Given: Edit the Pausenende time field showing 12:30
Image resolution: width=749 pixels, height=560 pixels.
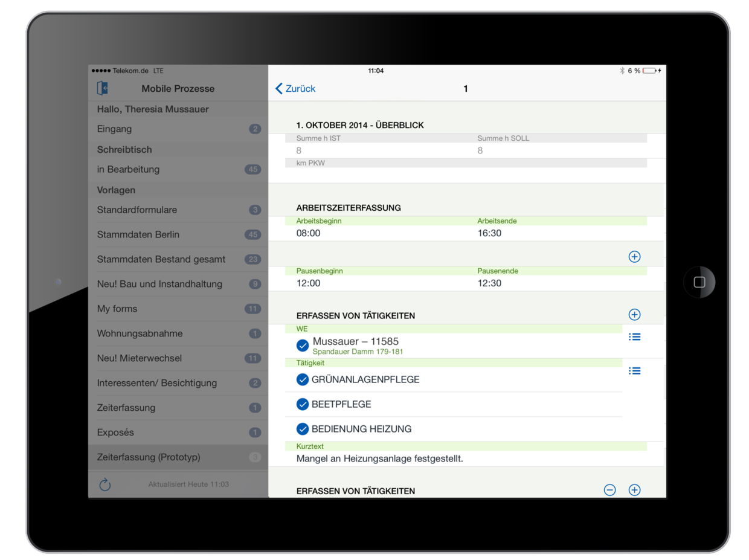Looking at the screenshot, I should pos(488,283).
